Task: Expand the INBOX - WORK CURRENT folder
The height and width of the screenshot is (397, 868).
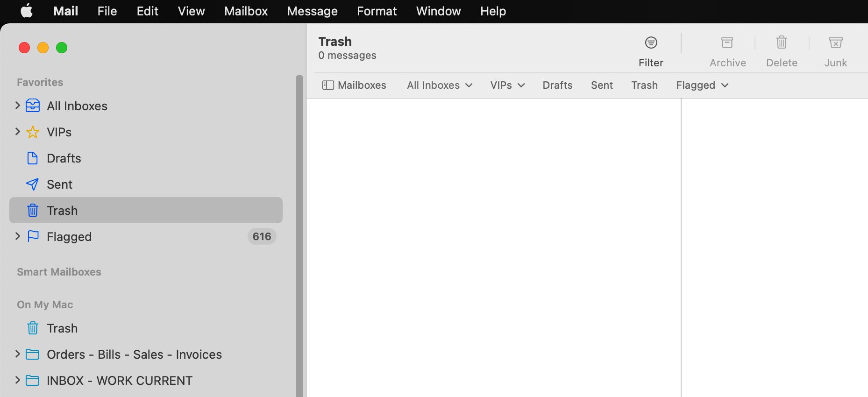Action: coord(18,380)
